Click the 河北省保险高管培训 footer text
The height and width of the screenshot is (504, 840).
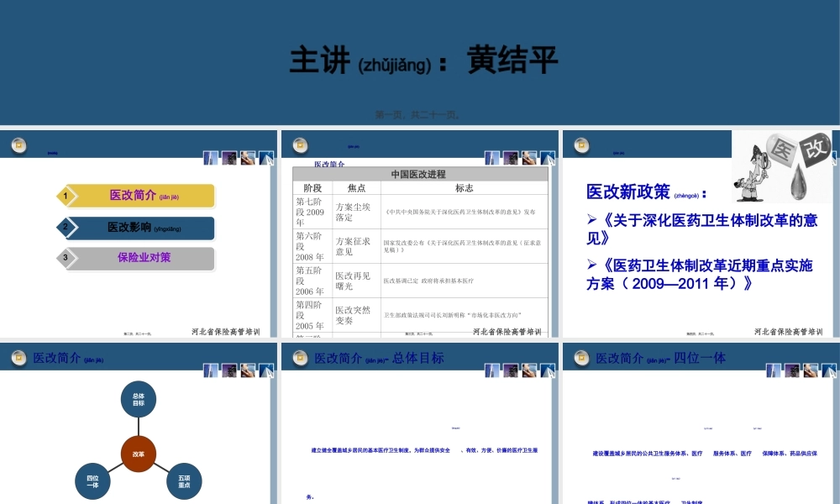225,331
